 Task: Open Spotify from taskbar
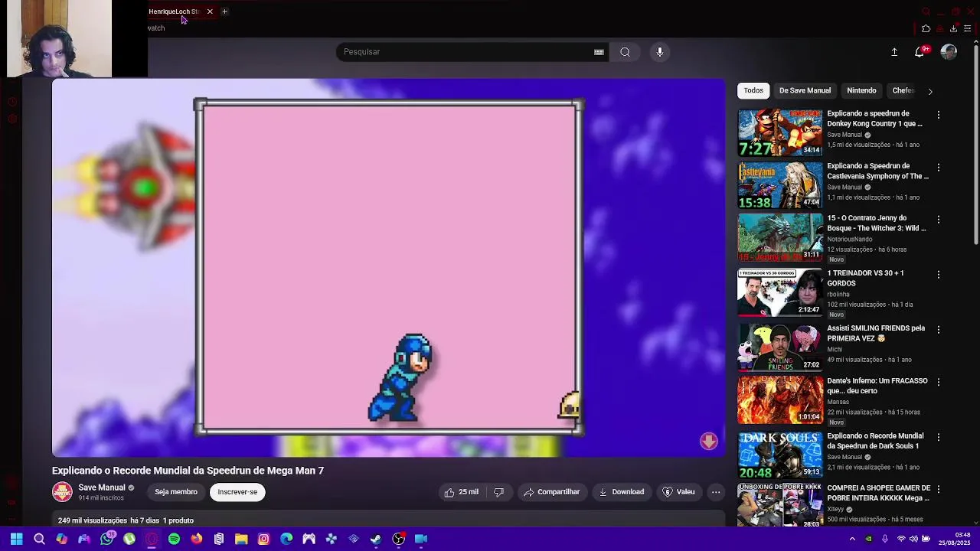[174, 539]
